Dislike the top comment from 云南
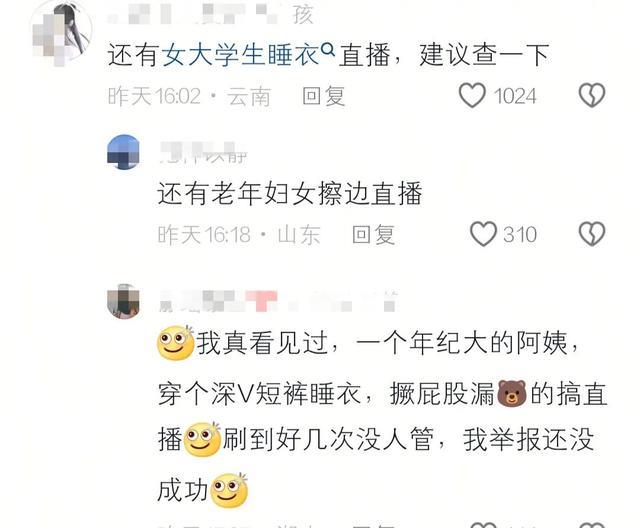This screenshot has height=528, width=640. (592, 96)
